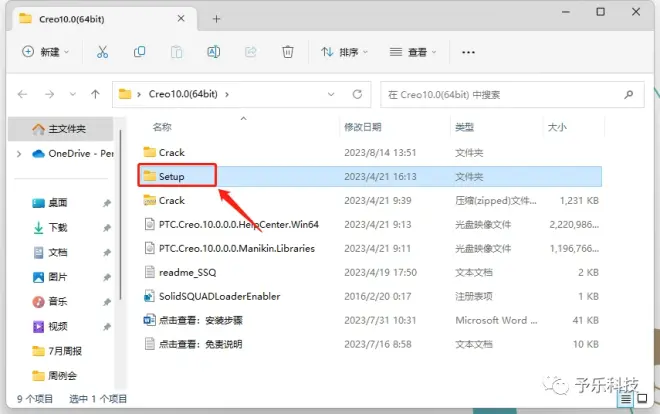Click the Rename icon
The height and width of the screenshot is (414, 660).
213,52
